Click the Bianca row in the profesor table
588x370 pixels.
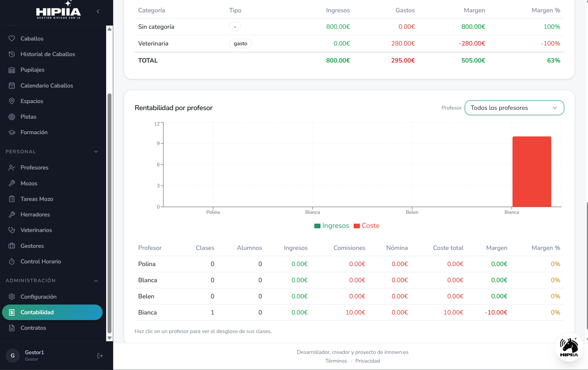click(349, 312)
